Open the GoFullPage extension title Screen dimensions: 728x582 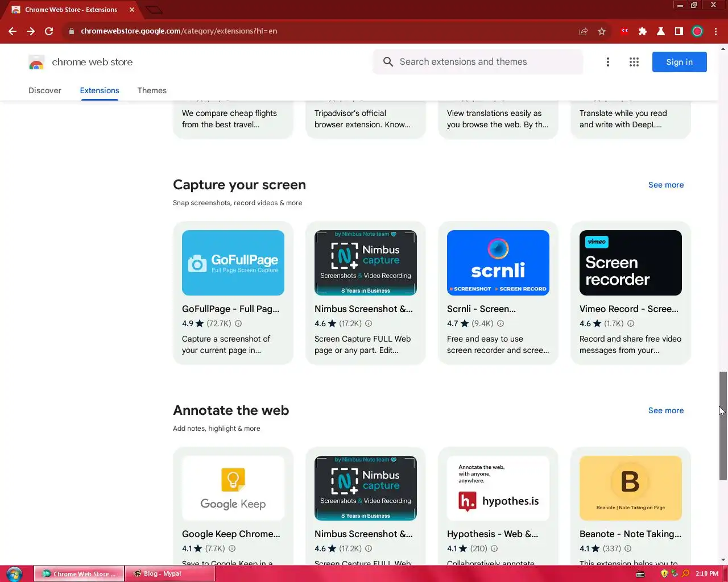231,309
